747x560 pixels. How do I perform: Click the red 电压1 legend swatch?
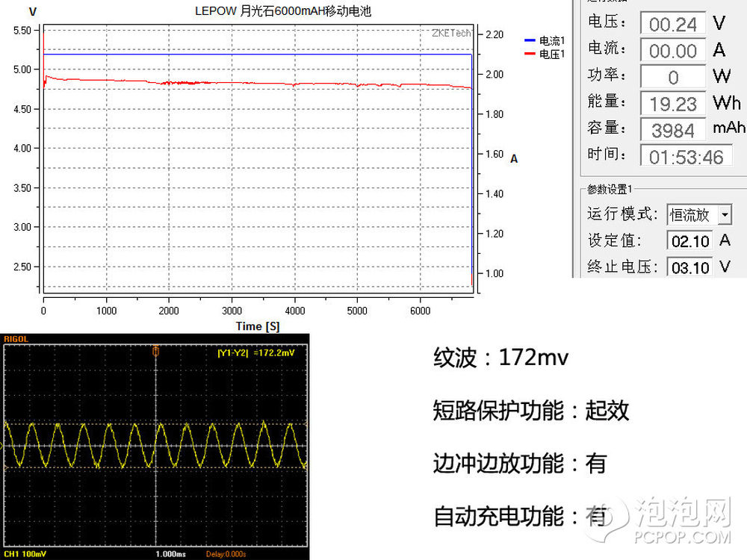coord(530,54)
